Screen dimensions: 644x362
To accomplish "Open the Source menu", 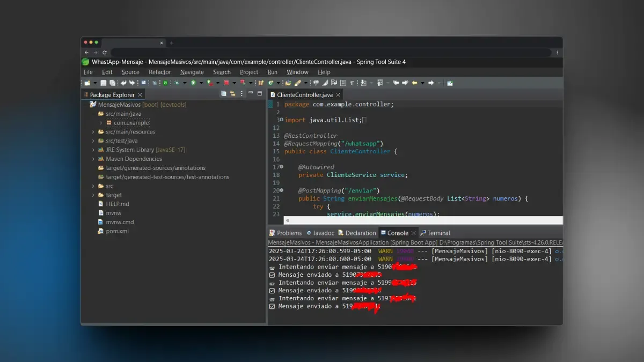I will pos(130,72).
